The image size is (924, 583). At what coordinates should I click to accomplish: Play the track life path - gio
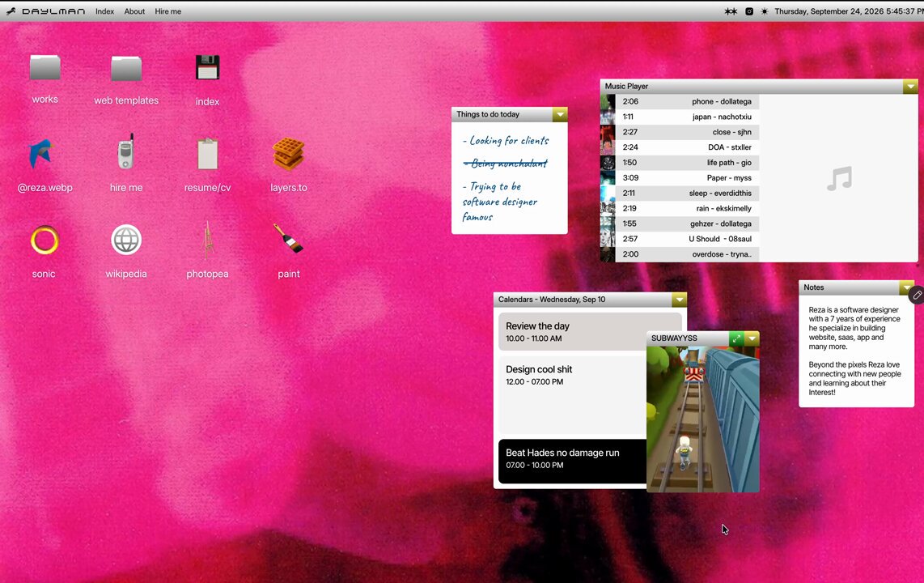(680, 163)
